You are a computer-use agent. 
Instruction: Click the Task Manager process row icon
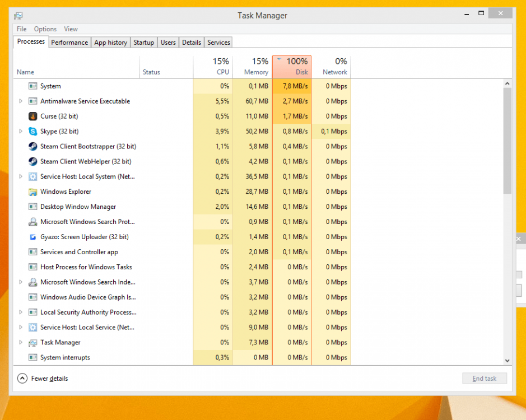(32, 343)
